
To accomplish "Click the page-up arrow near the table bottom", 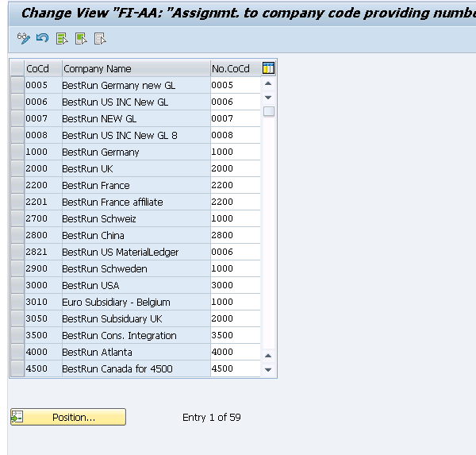I will [x=268, y=356].
